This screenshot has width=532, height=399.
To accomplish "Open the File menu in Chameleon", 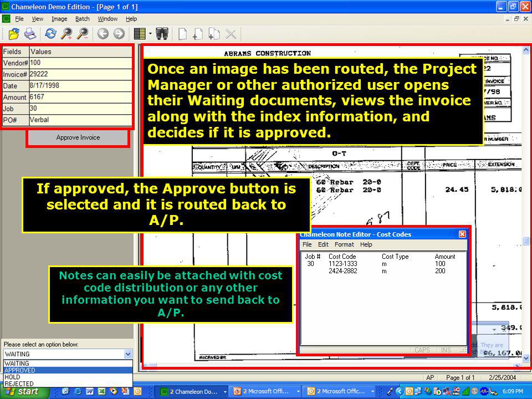I will click(19, 19).
